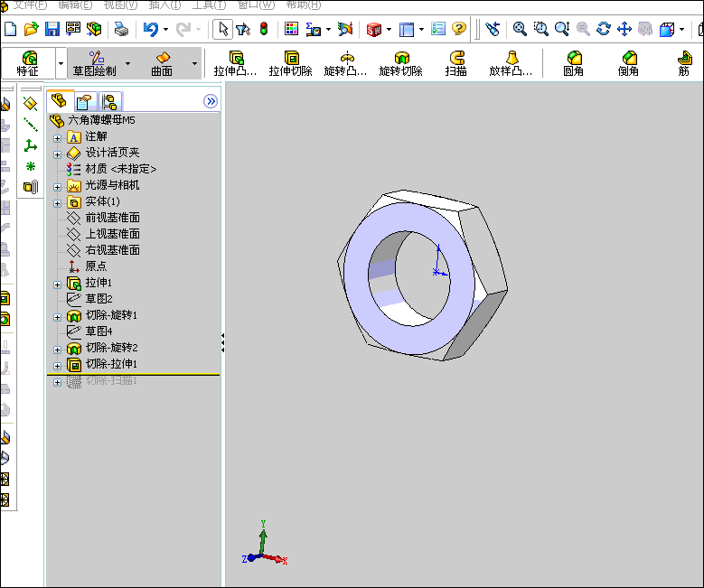Expand the 切除-旋转2 feature node

click(x=58, y=350)
